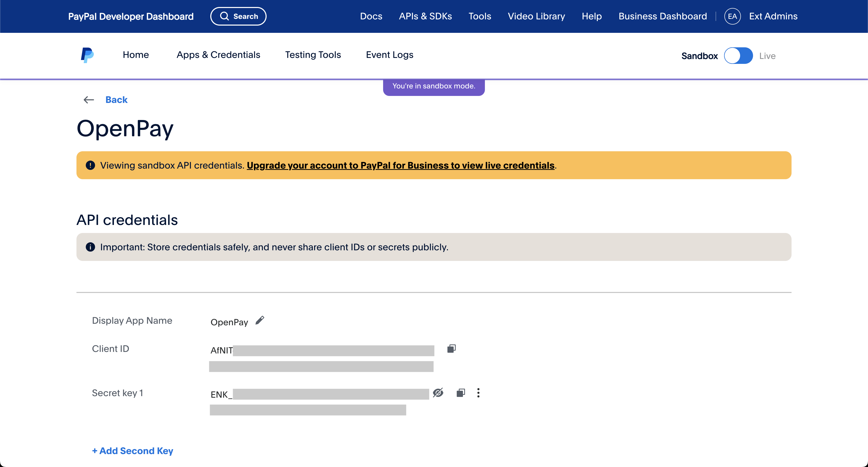The image size is (868, 467).
Task: Go to Home tab
Action: (136, 55)
